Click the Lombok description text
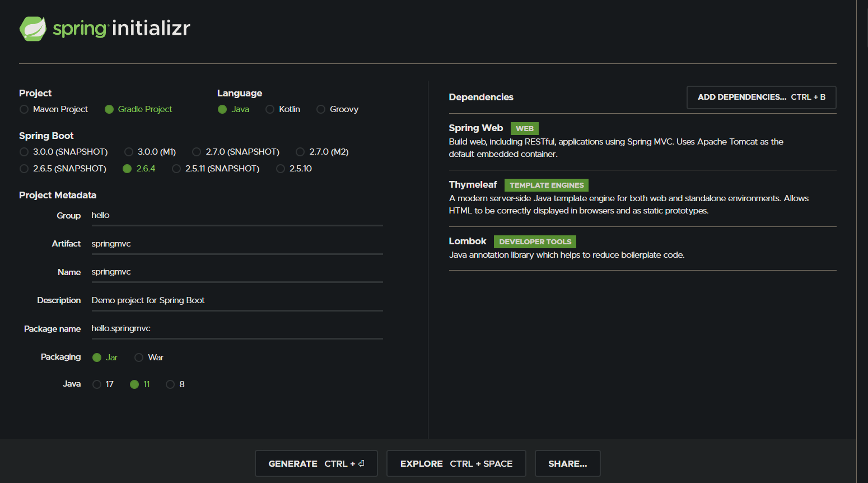Screen dimensions: 868x483 [567, 255]
